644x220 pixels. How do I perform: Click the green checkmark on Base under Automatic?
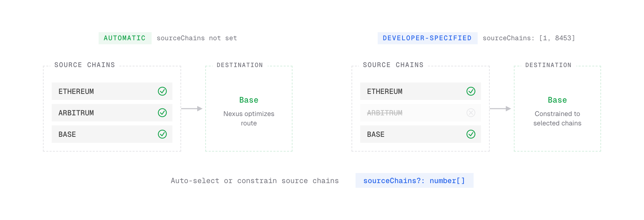pos(162,134)
